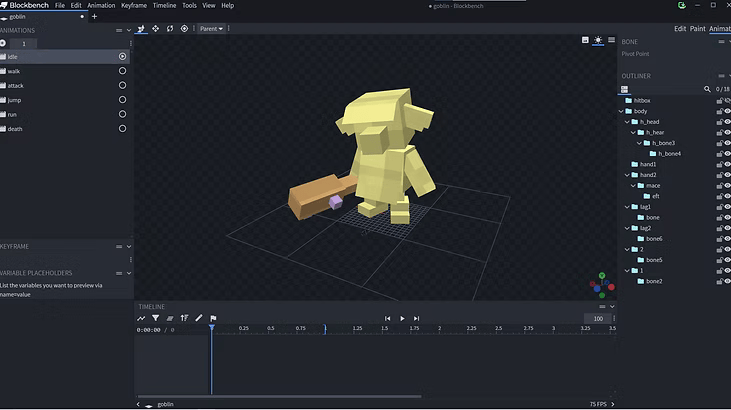Image resolution: width=731 pixels, height=410 pixels.
Task: Add a new animation with plus icon
Action: pyautogui.click(x=3, y=43)
